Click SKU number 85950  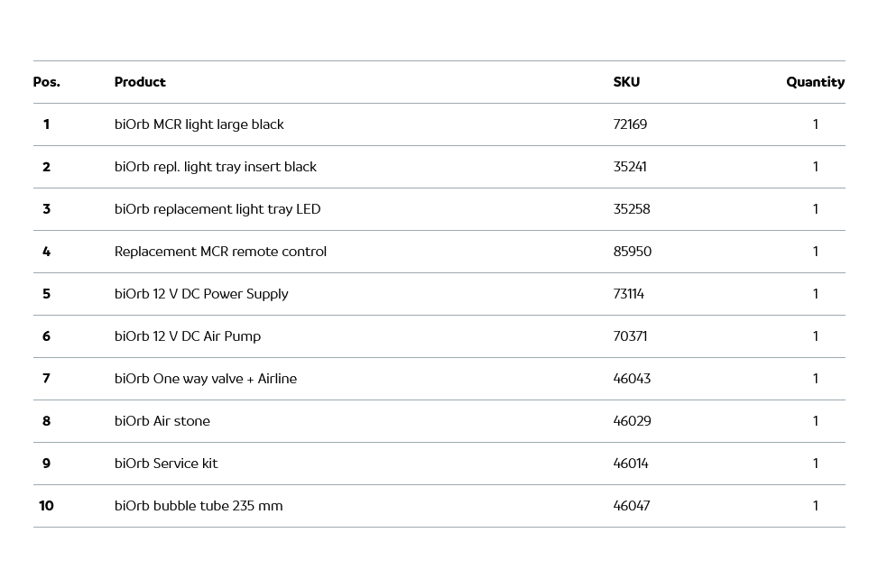coord(632,252)
